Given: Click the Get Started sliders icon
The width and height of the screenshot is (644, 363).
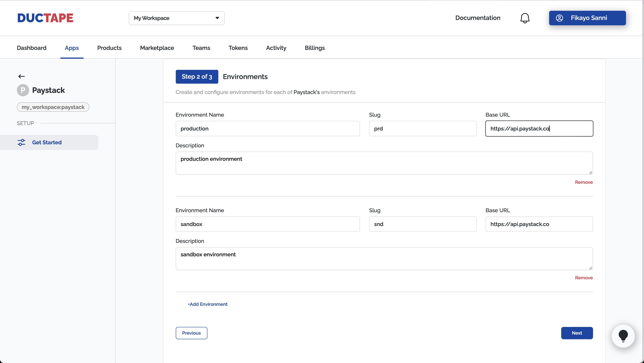Looking at the screenshot, I should (x=21, y=142).
